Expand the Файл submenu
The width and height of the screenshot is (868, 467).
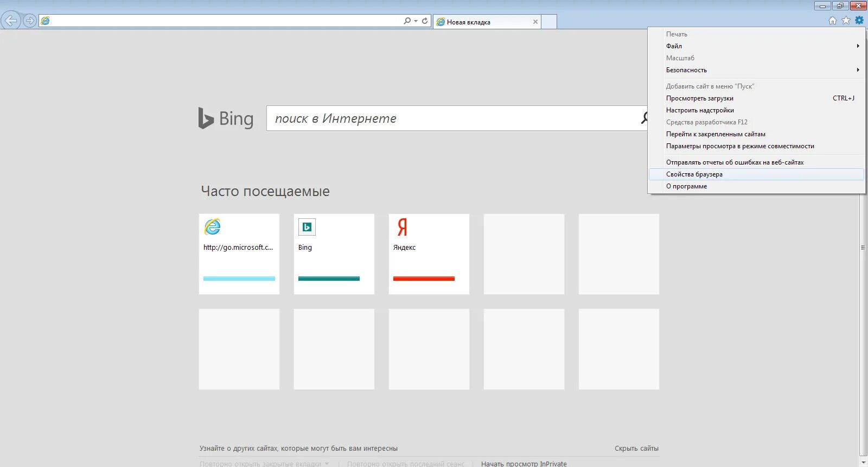756,46
